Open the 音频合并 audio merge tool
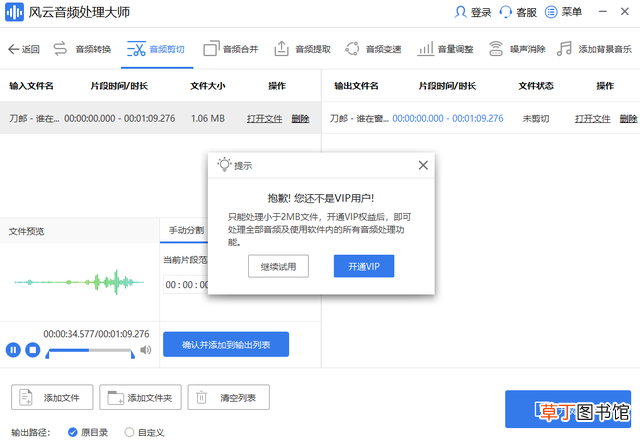 [231, 49]
